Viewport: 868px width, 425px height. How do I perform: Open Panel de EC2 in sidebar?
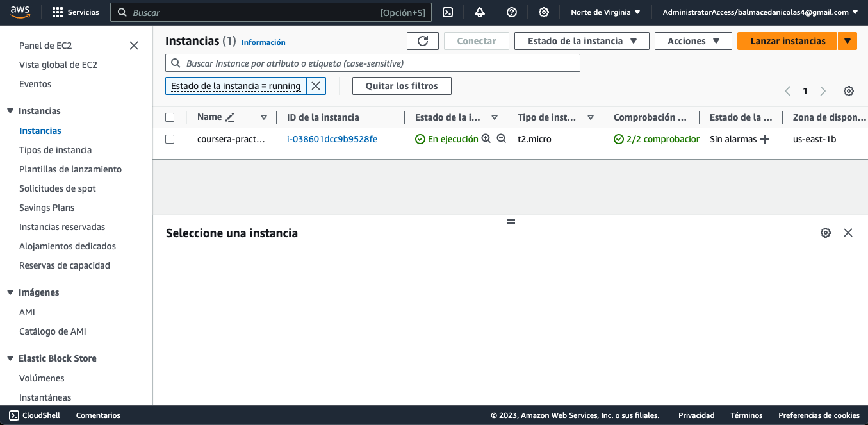[45, 46]
